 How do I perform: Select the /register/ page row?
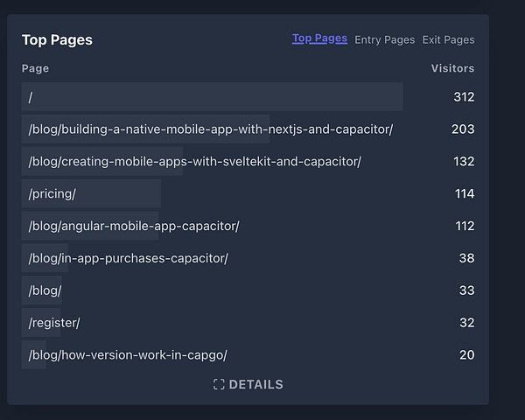(54, 323)
